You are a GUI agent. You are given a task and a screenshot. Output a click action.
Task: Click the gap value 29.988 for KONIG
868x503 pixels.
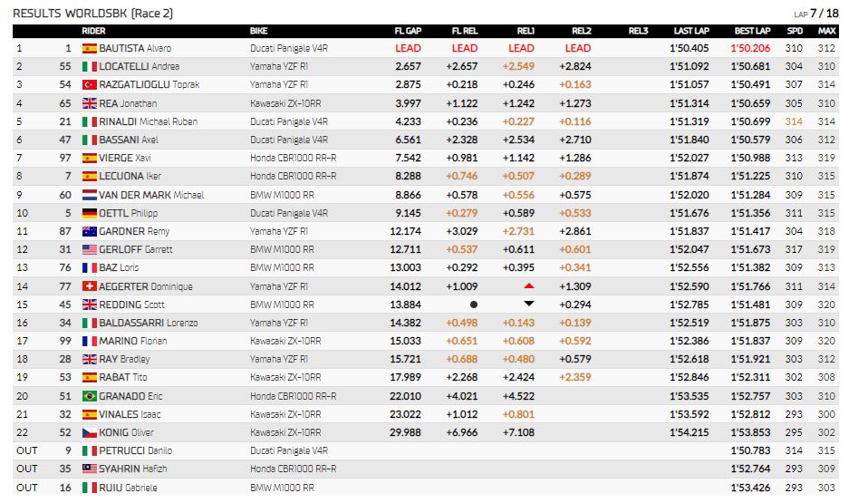tap(405, 432)
